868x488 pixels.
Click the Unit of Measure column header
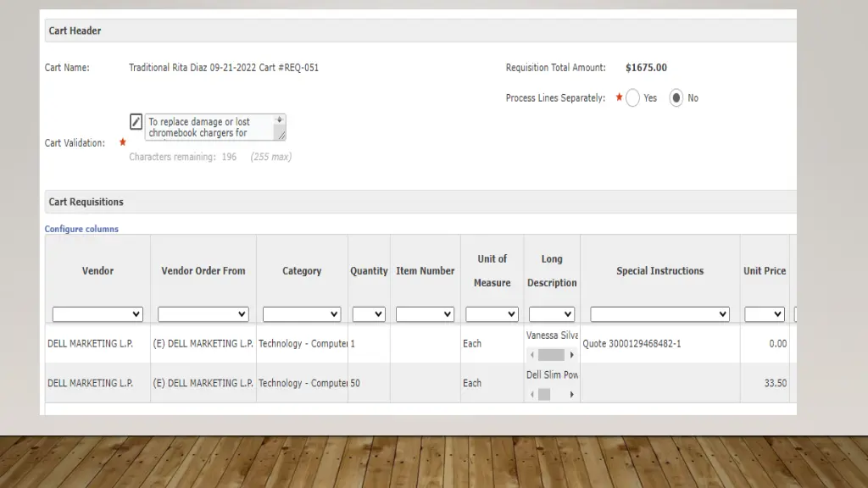pos(492,270)
